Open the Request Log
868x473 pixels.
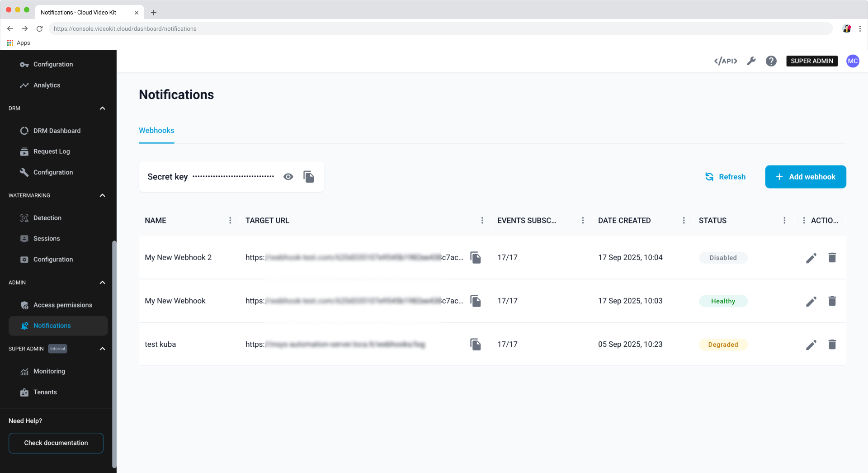pos(51,151)
